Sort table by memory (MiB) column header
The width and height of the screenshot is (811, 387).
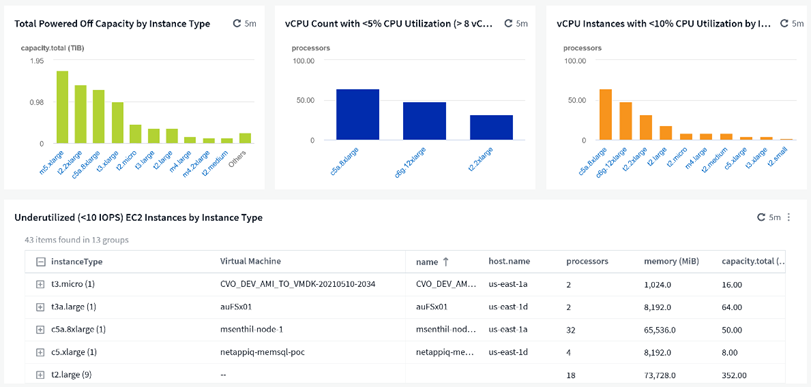[671, 261]
